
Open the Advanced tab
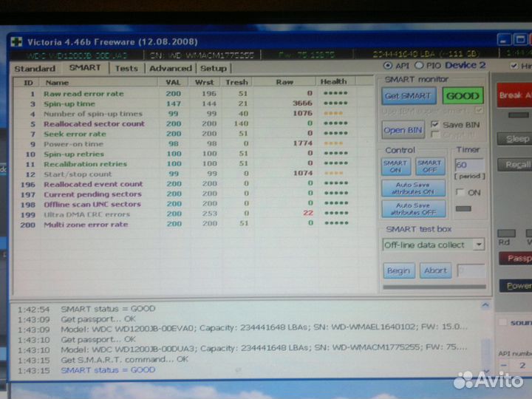point(171,68)
